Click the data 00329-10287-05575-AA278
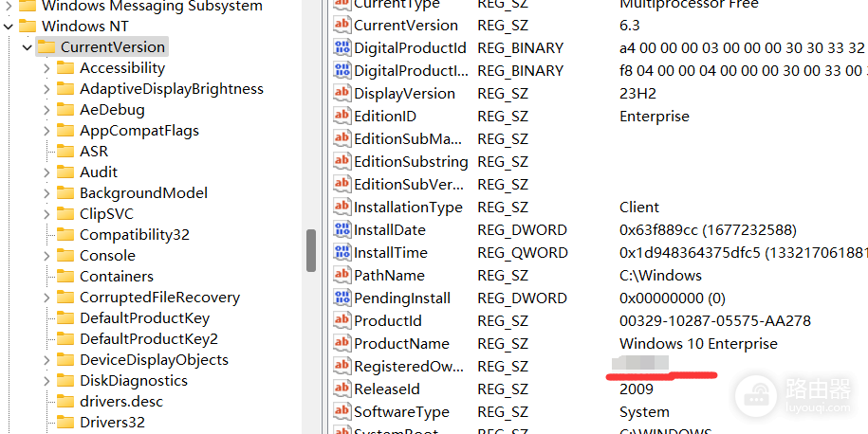Viewport: 868px width, 434px height. [x=714, y=320]
